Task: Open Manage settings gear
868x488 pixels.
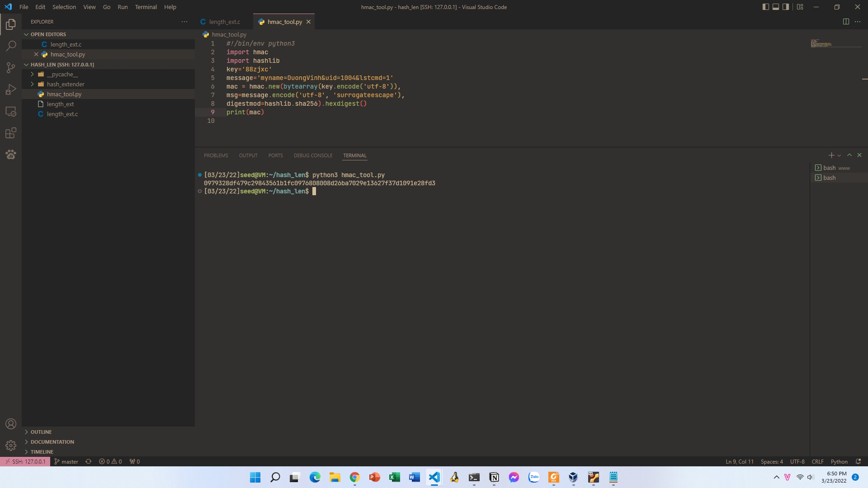Action: click(11, 446)
